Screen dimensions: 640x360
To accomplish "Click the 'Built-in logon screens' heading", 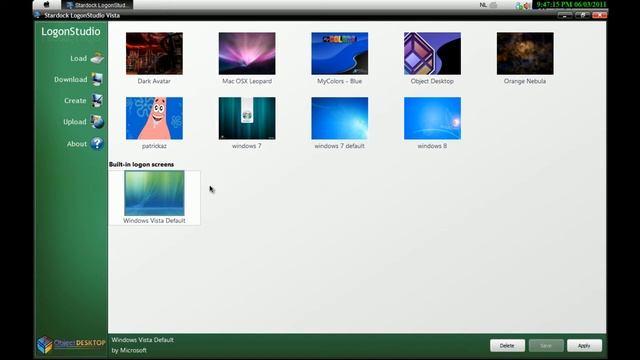I will pyautogui.click(x=141, y=164).
